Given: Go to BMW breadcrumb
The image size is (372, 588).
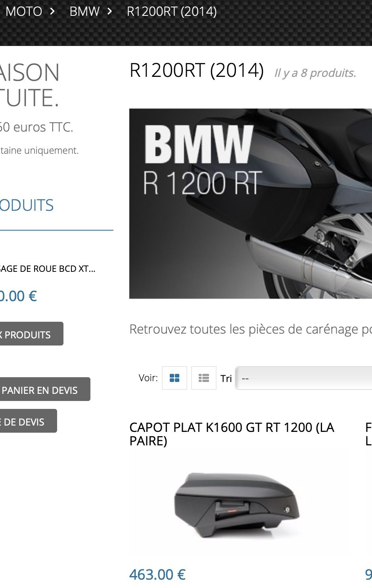Looking at the screenshot, I should tap(84, 11).
